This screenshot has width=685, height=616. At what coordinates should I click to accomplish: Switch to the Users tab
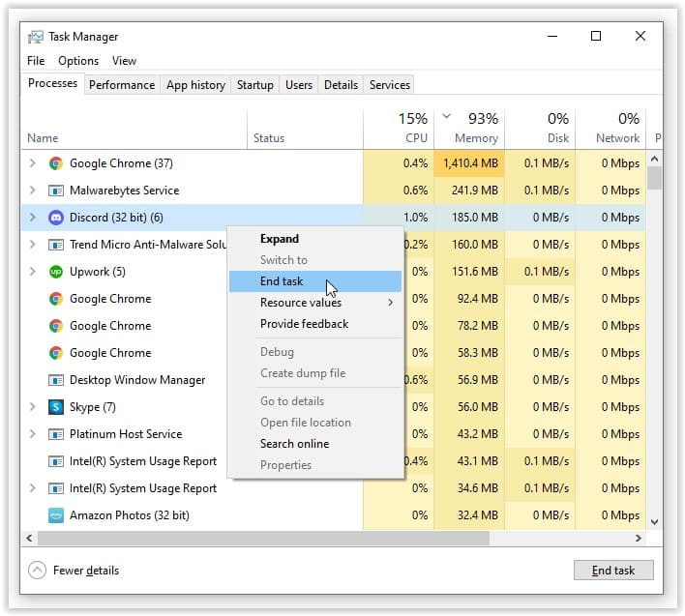tap(299, 85)
